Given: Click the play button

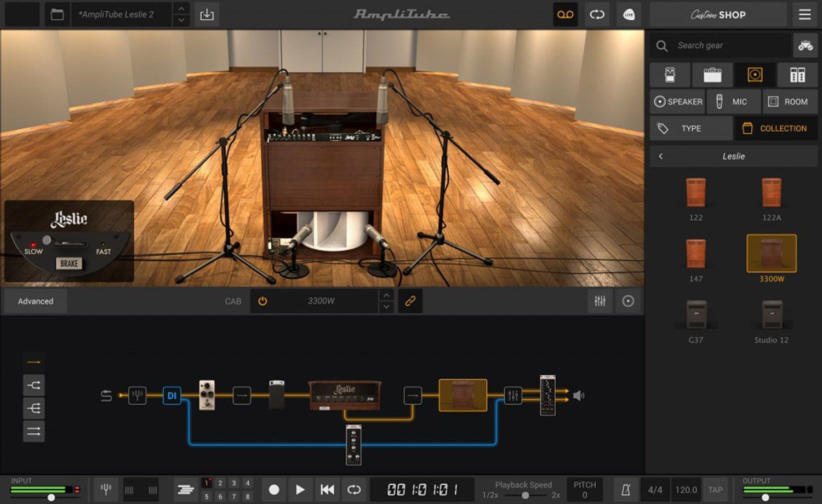Looking at the screenshot, I should [300, 489].
